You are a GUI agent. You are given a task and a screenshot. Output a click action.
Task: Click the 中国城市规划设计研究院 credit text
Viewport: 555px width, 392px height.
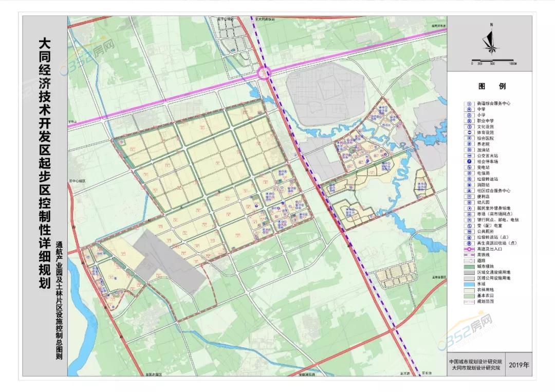pyautogui.click(x=475, y=361)
